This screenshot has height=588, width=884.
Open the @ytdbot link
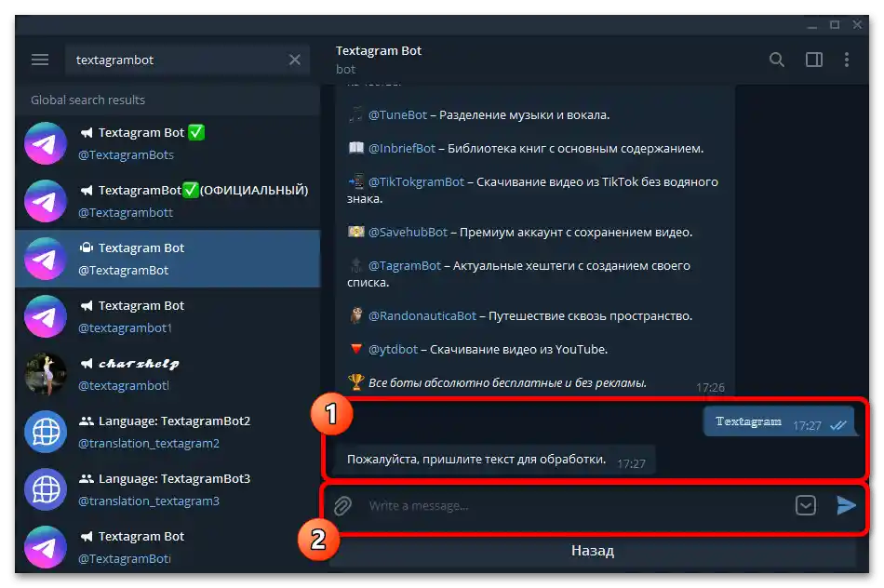pos(393,349)
